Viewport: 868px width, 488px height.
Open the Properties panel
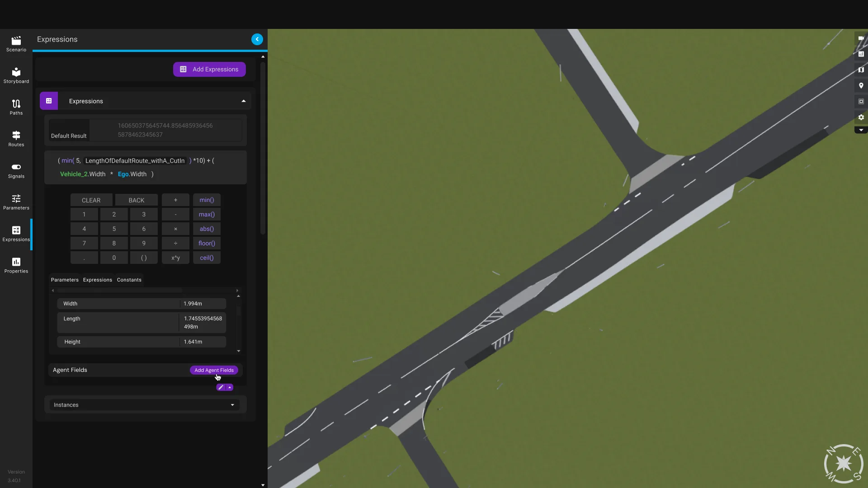point(16,265)
